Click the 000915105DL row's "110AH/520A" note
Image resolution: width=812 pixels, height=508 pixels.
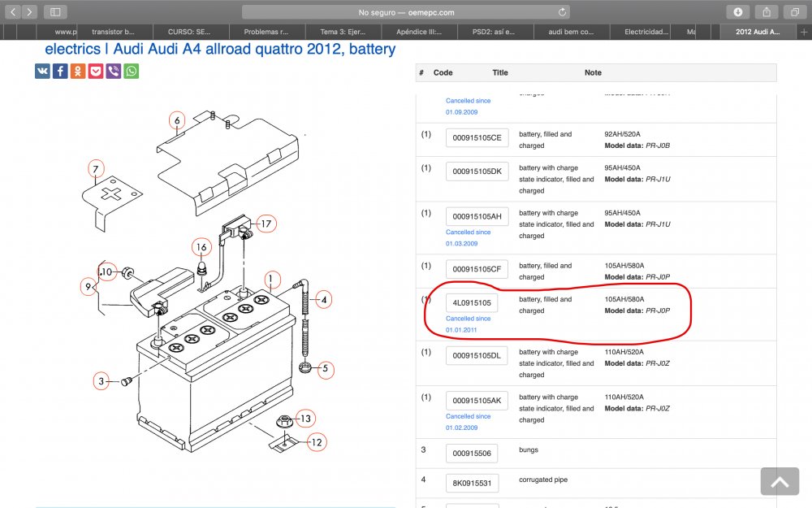(x=624, y=352)
